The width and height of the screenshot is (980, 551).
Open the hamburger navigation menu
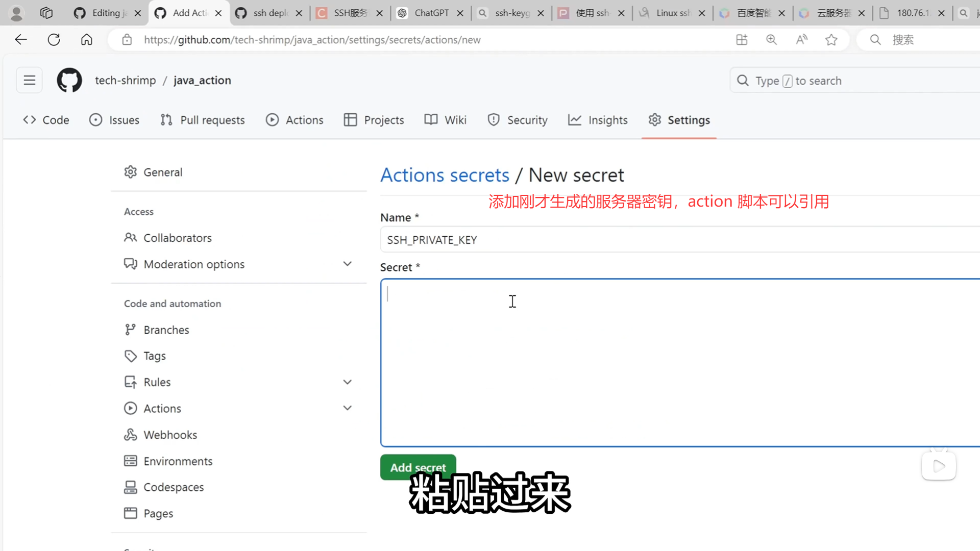click(29, 80)
